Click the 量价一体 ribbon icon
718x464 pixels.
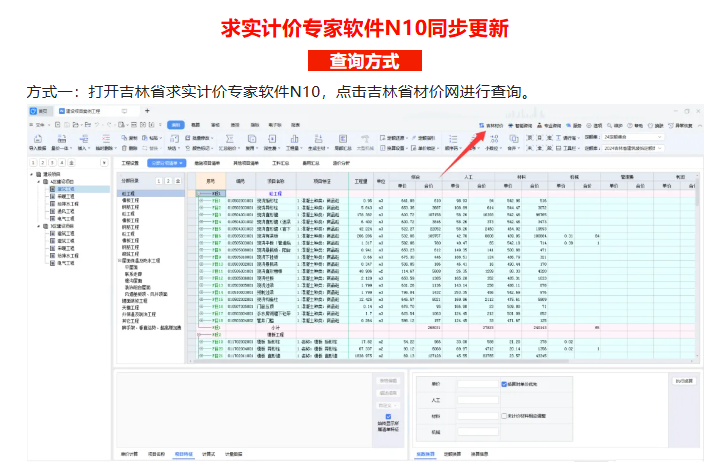pyautogui.click(x=61, y=139)
